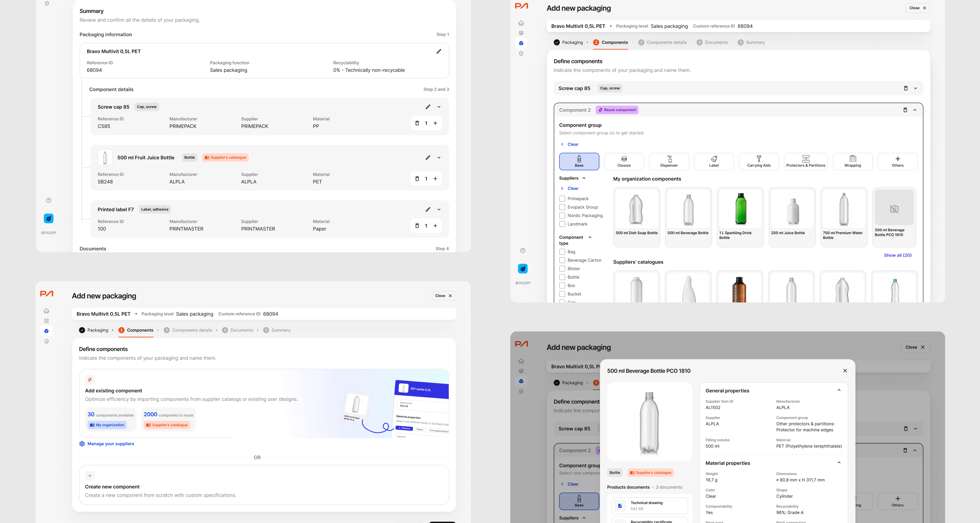
Task: Open Summary step in bottom-left window
Action: (276, 330)
